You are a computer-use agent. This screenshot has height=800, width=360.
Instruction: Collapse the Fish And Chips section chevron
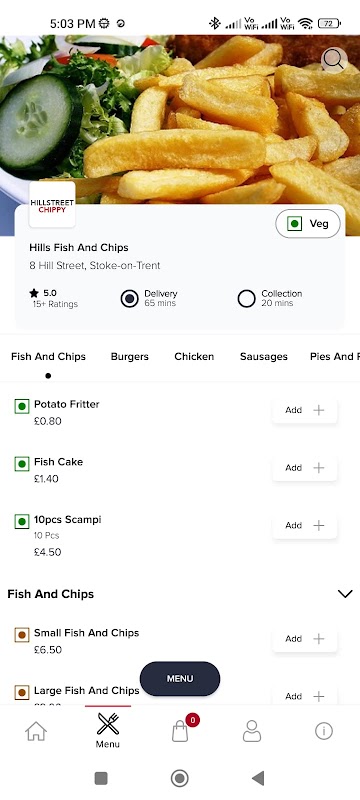coord(345,594)
